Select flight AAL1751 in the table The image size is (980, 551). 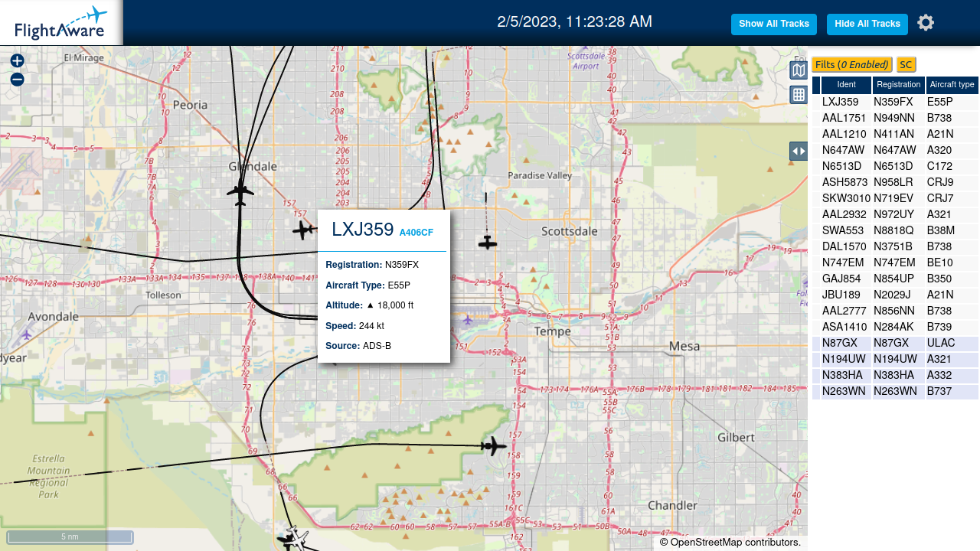(844, 118)
